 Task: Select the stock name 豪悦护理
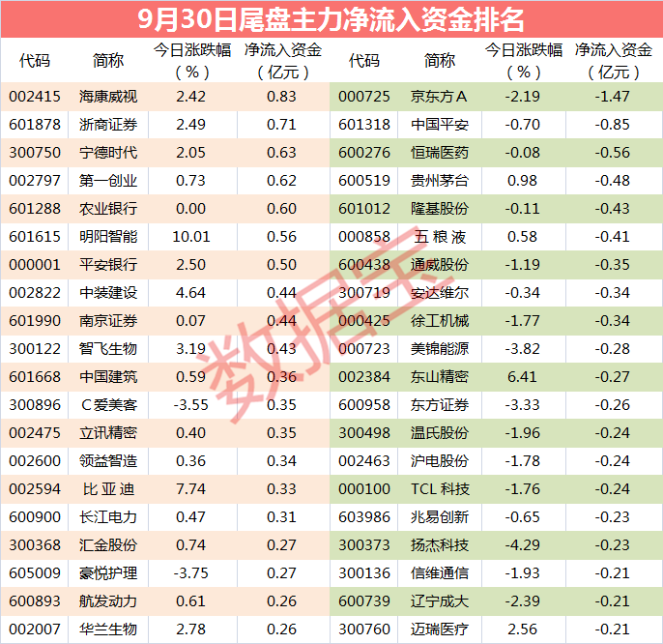coord(108,573)
